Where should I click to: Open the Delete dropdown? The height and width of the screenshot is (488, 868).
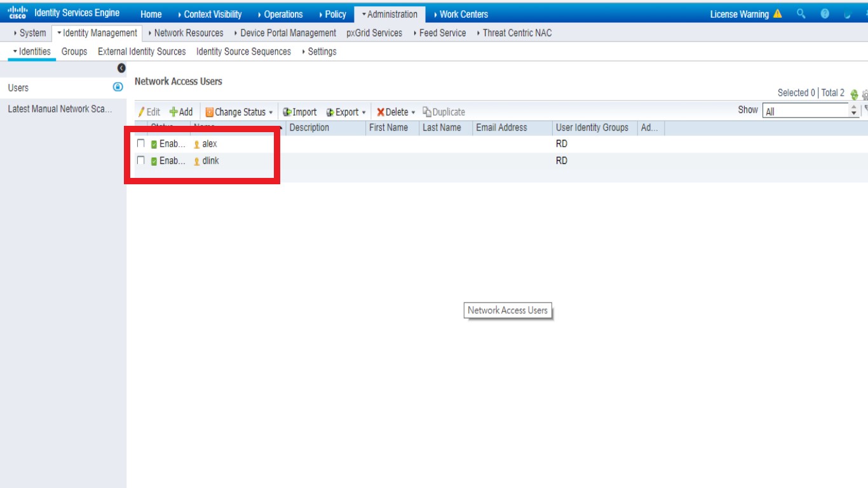pos(396,112)
